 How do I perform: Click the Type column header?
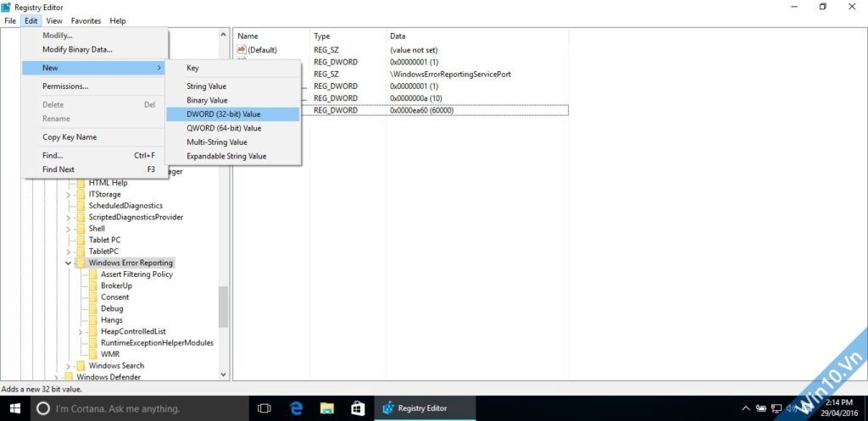pos(348,36)
